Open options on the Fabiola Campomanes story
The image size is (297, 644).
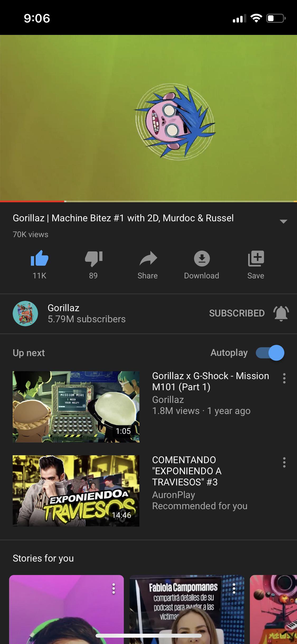coord(234,589)
